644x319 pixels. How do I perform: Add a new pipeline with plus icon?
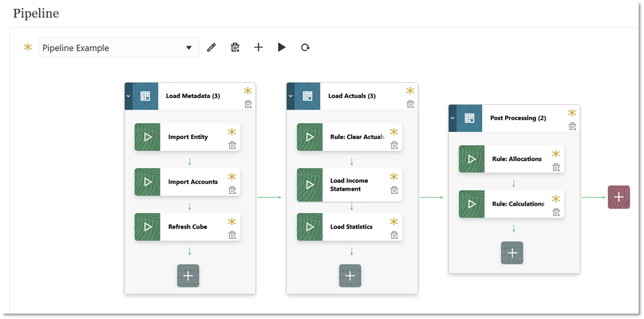(258, 47)
